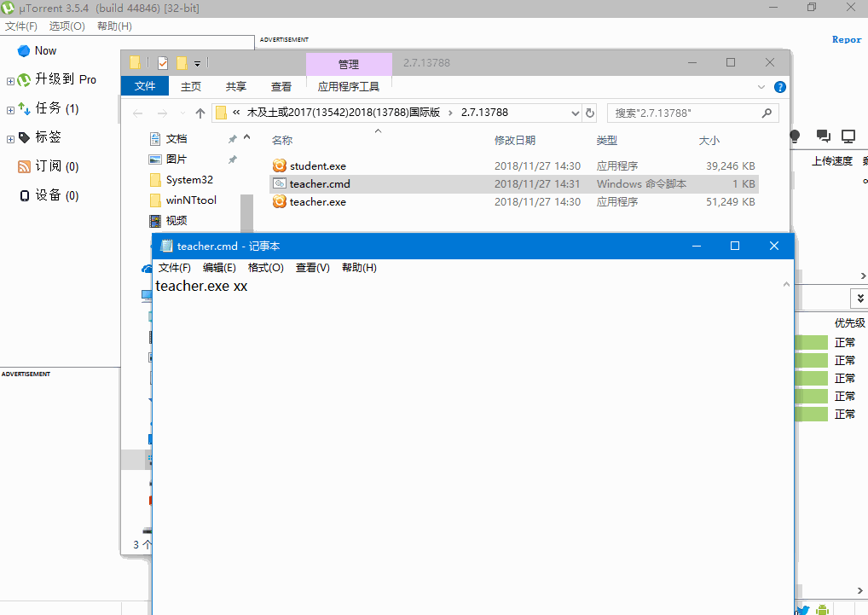Click the Notepad icon in teacher.cmd title bar

click(166, 246)
